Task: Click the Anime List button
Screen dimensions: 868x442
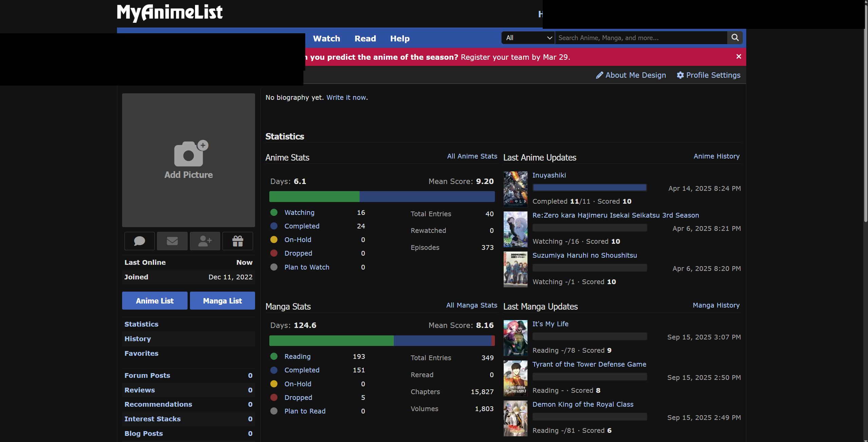Action: coord(155,301)
